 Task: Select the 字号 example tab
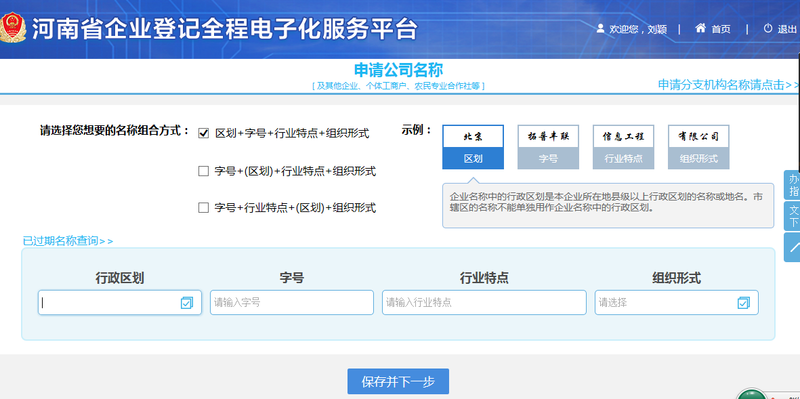click(548, 147)
